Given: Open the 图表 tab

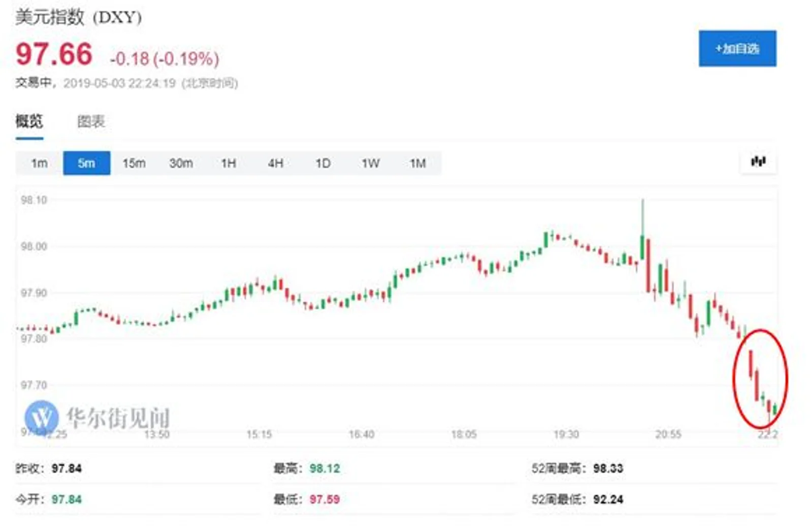Looking at the screenshot, I should pos(91,121).
